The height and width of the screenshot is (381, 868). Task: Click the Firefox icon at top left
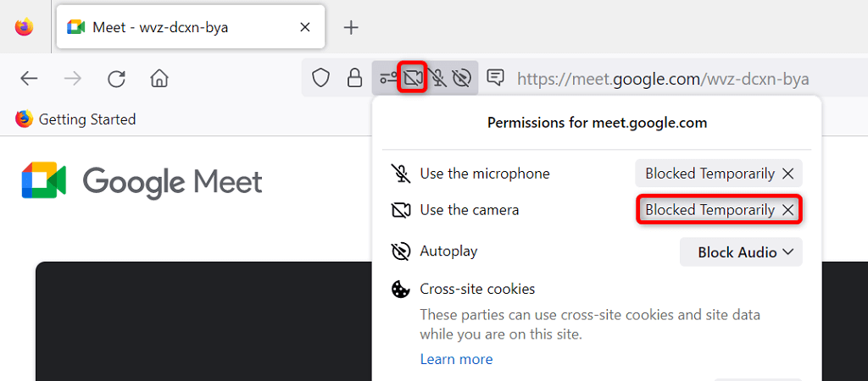click(x=24, y=27)
